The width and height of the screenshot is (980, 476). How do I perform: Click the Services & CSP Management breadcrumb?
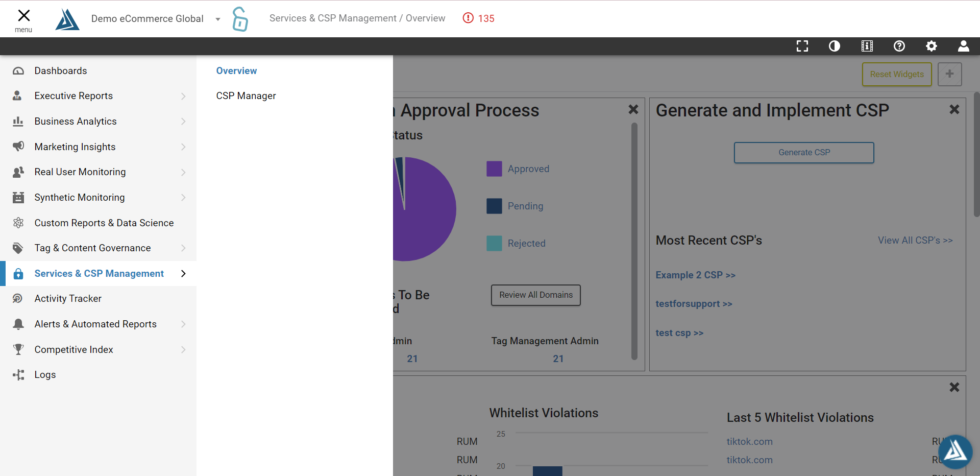pyautogui.click(x=333, y=18)
